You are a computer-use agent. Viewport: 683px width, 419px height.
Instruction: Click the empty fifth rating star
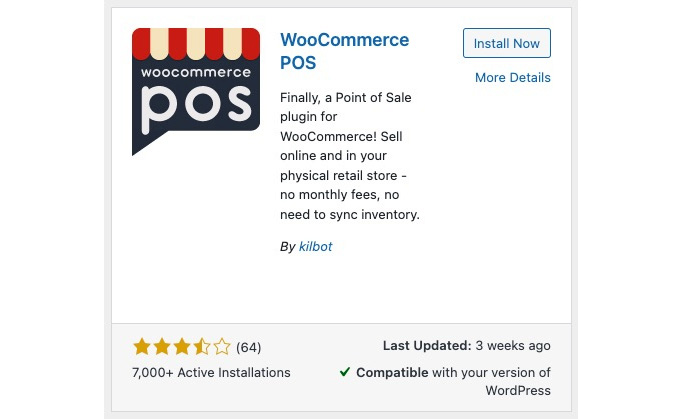pyautogui.click(x=222, y=347)
